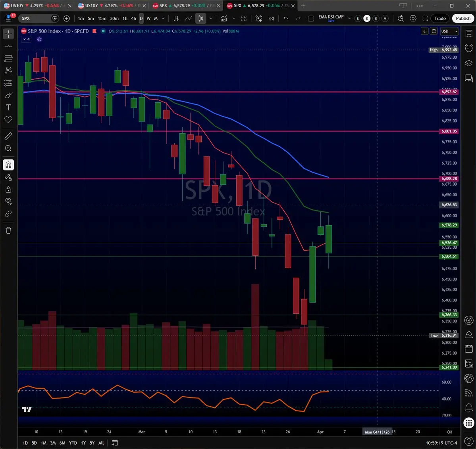
Task: Click the compare or add symbol plus icon
Action: pyautogui.click(x=66, y=19)
